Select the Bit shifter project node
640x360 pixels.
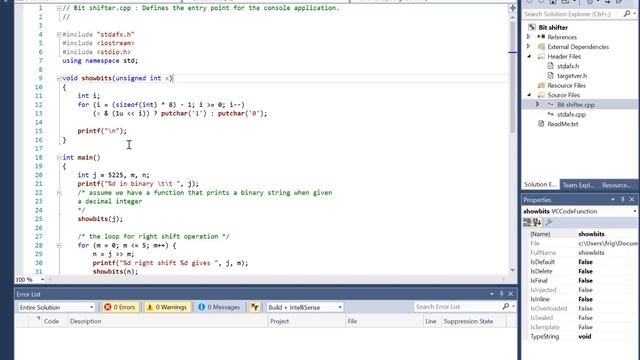coord(553,27)
